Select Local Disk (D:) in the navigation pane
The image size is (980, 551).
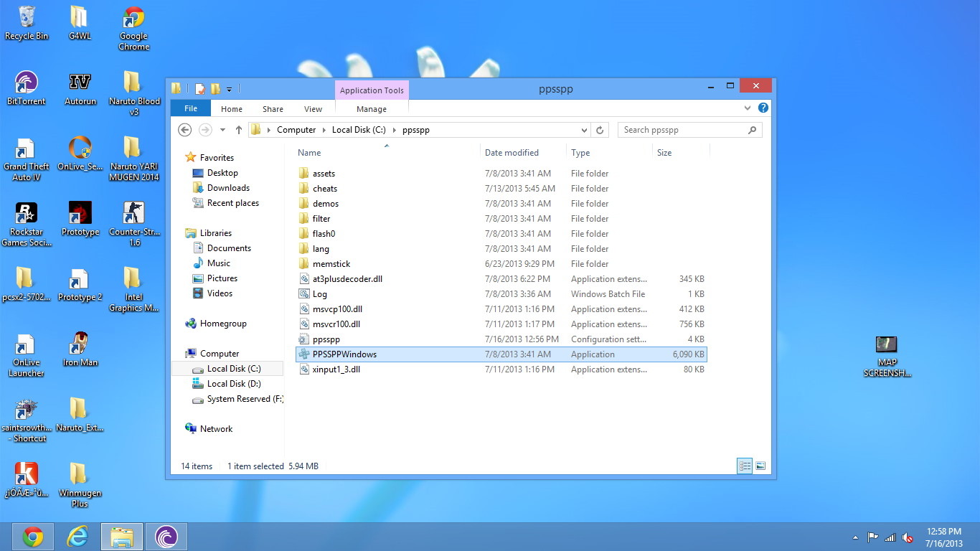click(x=233, y=384)
